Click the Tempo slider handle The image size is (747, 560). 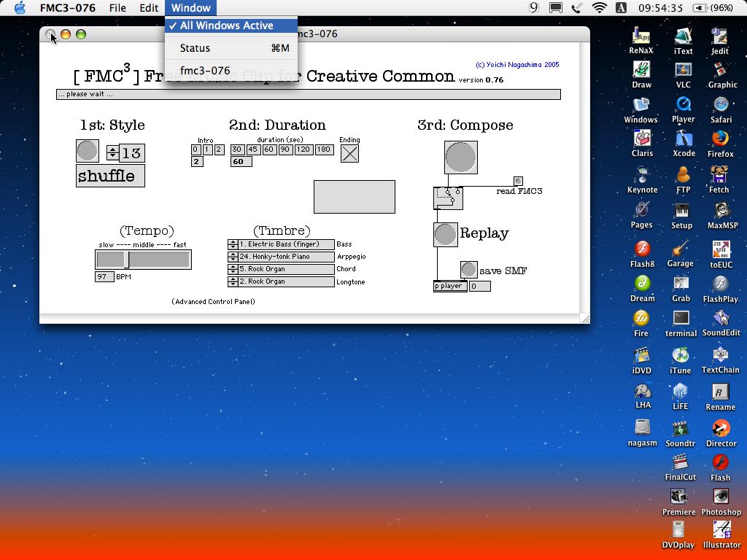[127, 260]
